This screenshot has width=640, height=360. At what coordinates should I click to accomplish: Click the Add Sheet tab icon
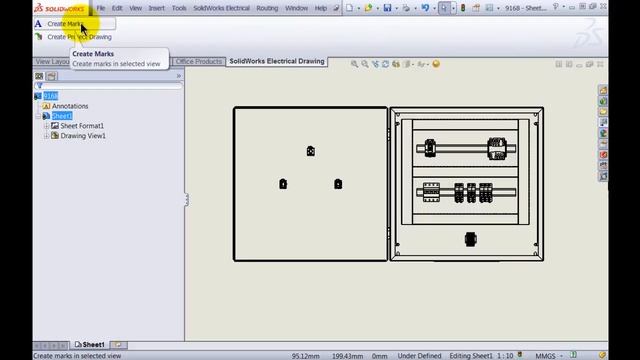coord(118,345)
